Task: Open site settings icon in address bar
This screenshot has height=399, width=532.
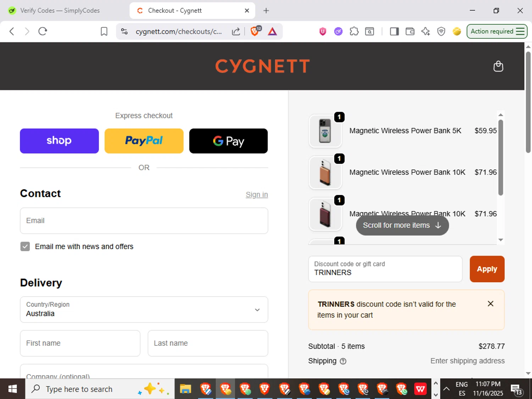Action: [124, 32]
